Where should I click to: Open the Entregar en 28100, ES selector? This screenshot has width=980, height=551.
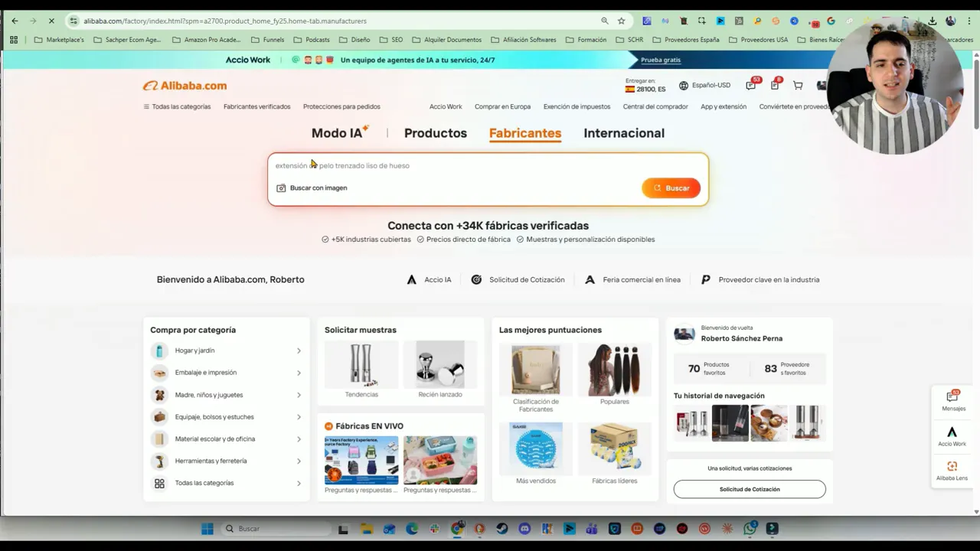(x=645, y=85)
